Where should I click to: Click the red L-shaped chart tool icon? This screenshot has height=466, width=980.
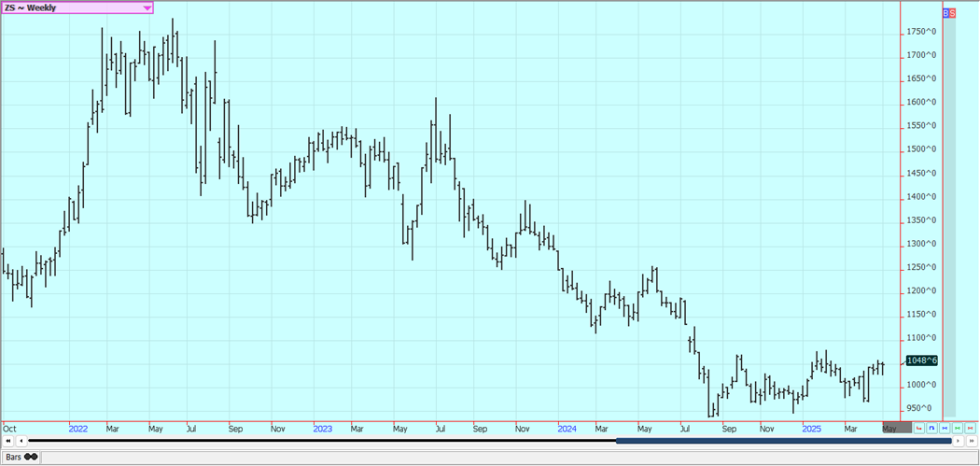pos(918,428)
